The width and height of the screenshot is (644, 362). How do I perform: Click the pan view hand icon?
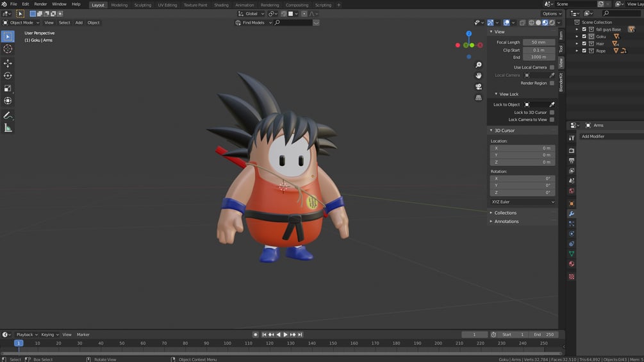point(479,76)
